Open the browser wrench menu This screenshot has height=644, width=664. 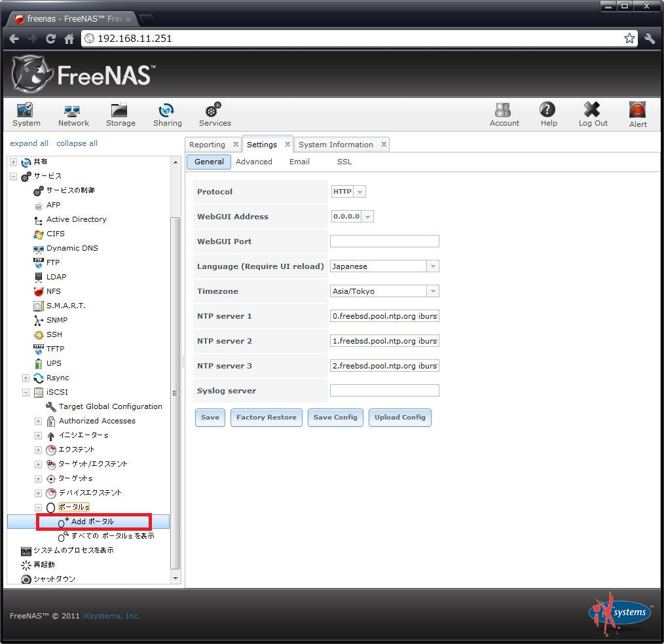point(649,39)
